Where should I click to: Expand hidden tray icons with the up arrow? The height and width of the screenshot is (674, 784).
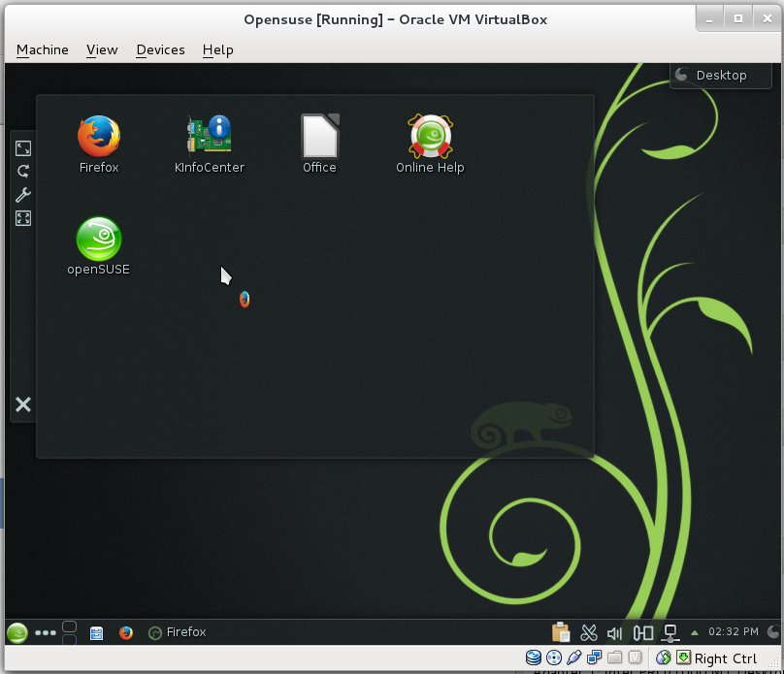pos(695,632)
